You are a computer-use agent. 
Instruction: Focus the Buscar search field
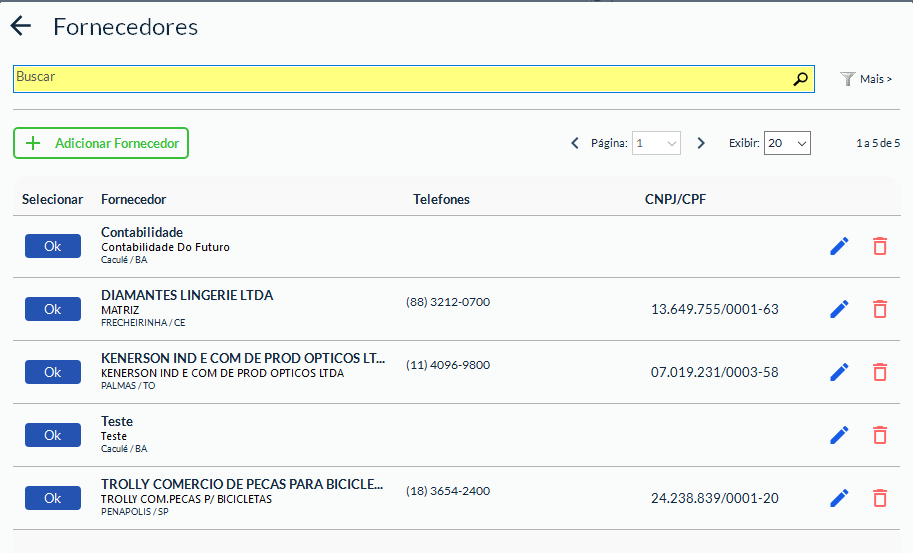(x=400, y=79)
